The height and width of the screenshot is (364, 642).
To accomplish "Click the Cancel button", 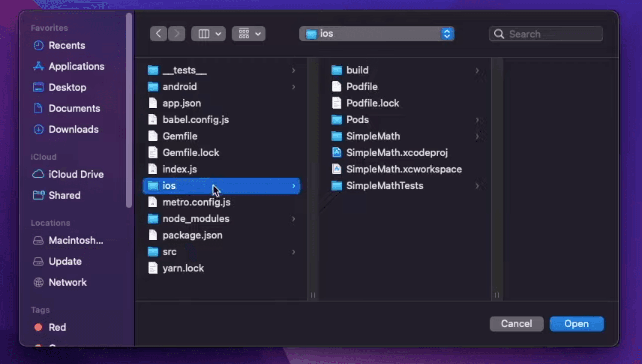I will 516,324.
